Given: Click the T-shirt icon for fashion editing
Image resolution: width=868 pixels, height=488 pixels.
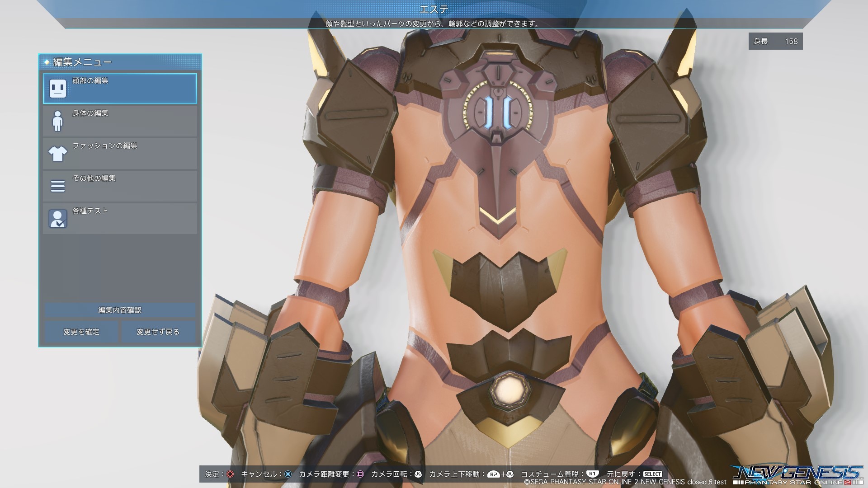Looking at the screenshot, I should 57,154.
